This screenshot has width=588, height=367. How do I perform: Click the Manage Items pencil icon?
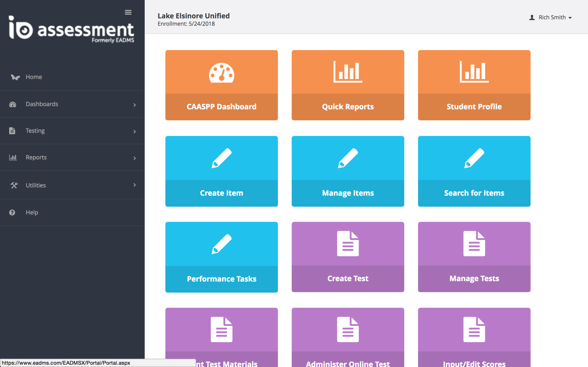[x=348, y=158]
